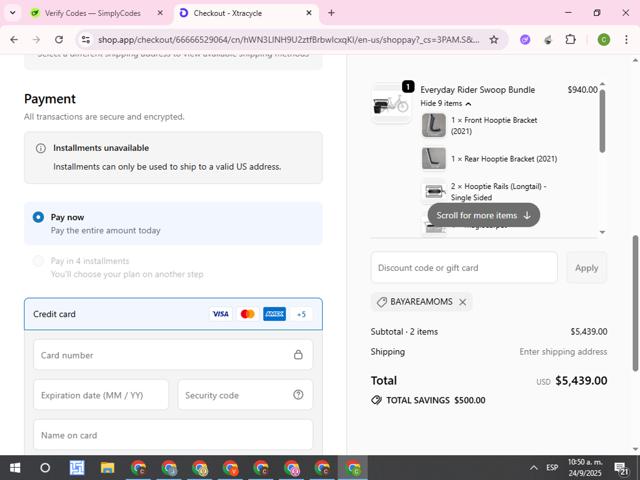This screenshot has width=640, height=480.
Task: Open the taskbar clock and date
Action: click(585, 468)
